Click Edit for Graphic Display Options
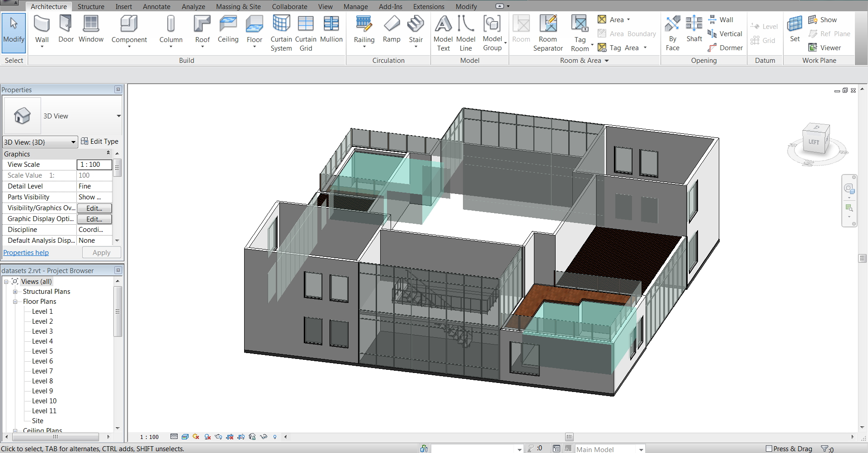This screenshot has height=453, width=868. click(x=94, y=219)
